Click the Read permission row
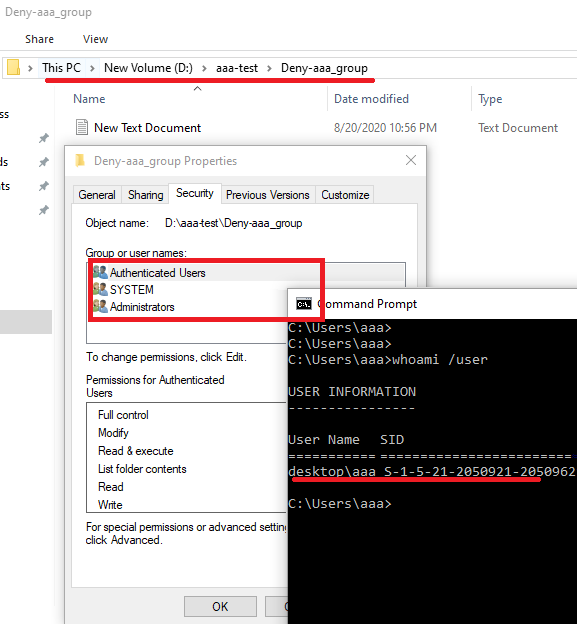Screen dimensions: 577x624 (x=111, y=487)
